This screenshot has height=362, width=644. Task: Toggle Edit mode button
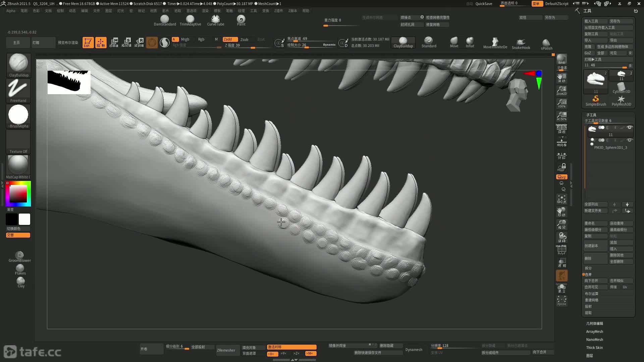[88, 43]
